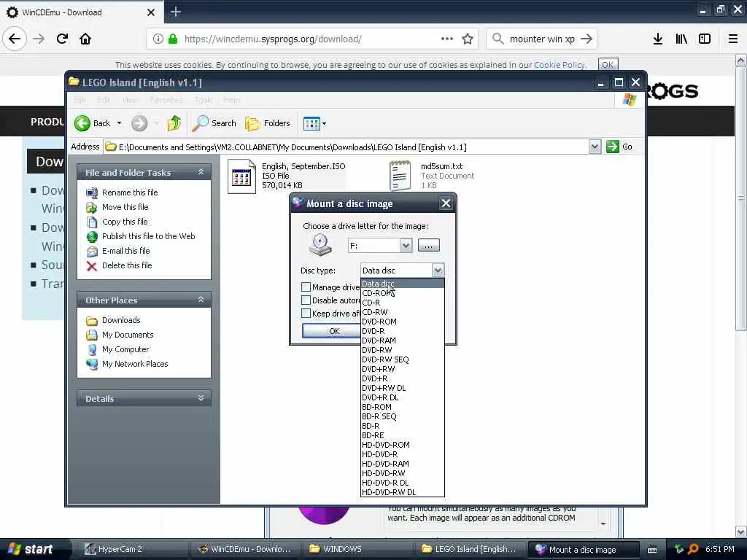Expand Details panel
Viewport: 747px width, 560px height.
201,398
